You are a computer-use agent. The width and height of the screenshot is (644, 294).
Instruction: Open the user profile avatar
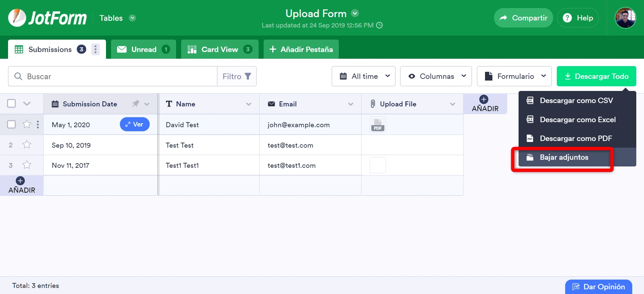point(625,18)
